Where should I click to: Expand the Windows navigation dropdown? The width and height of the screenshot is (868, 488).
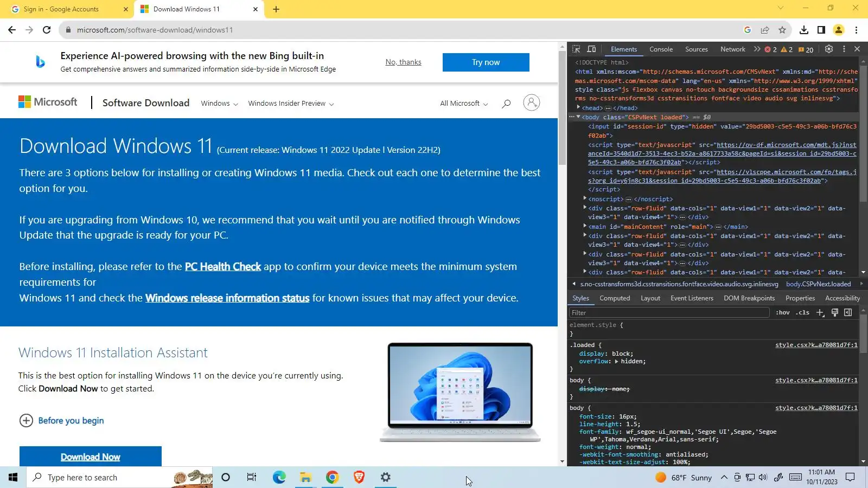tap(219, 104)
